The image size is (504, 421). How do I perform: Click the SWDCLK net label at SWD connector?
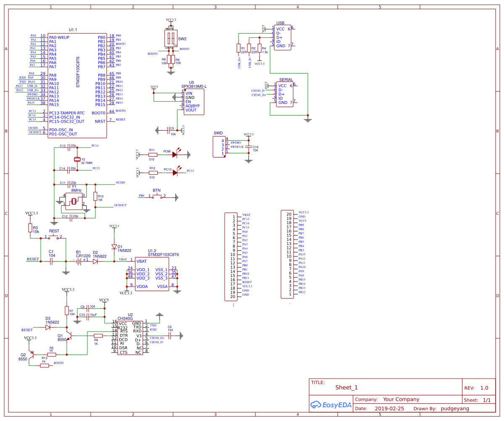tap(237, 147)
